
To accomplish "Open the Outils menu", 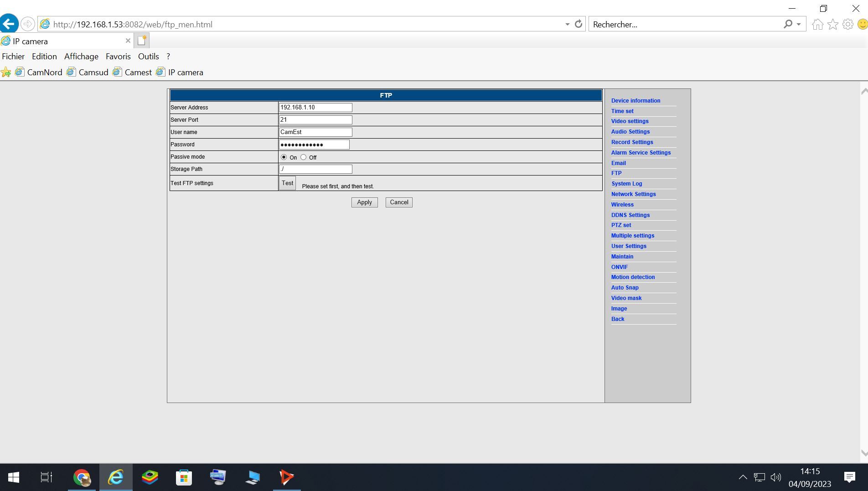I will click(x=149, y=57).
